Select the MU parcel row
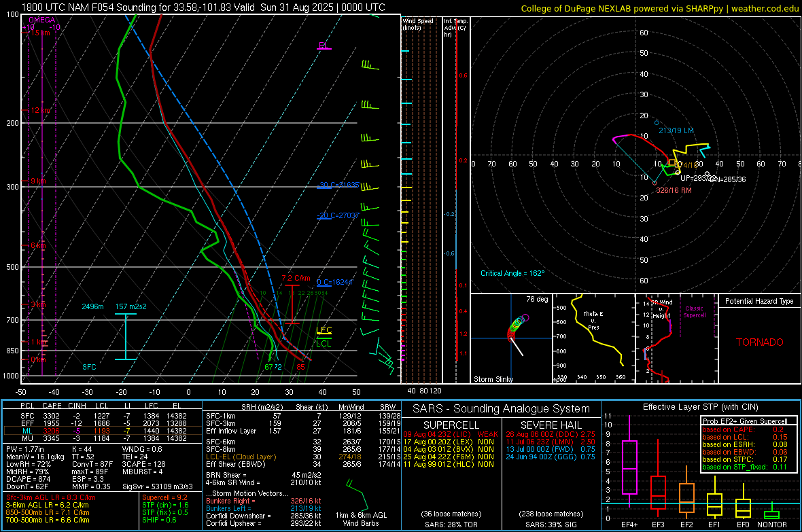 tap(103, 438)
